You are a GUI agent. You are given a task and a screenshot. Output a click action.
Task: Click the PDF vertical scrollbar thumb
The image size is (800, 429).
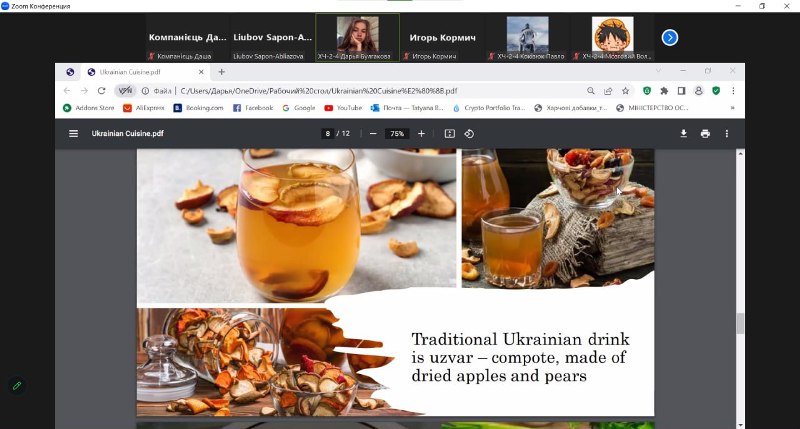point(740,323)
